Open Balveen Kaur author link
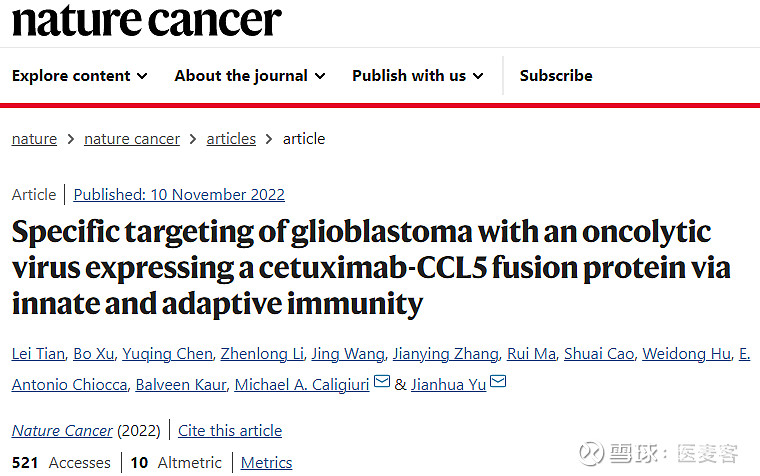760x476 pixels. point(181,385)
